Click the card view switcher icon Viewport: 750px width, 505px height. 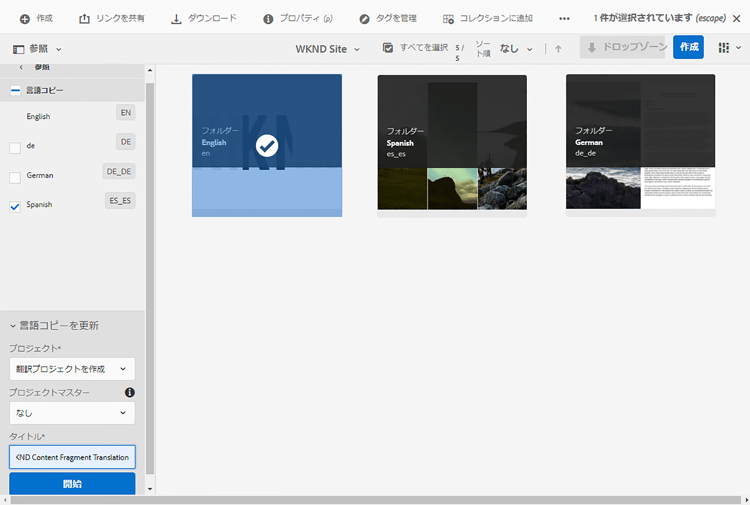tap(724, 47)
